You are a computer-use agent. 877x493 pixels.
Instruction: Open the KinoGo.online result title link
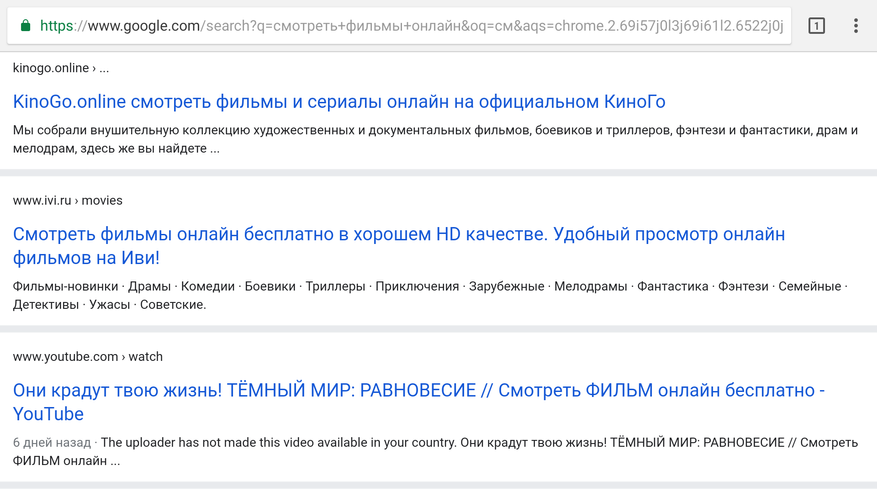[339, 102]
